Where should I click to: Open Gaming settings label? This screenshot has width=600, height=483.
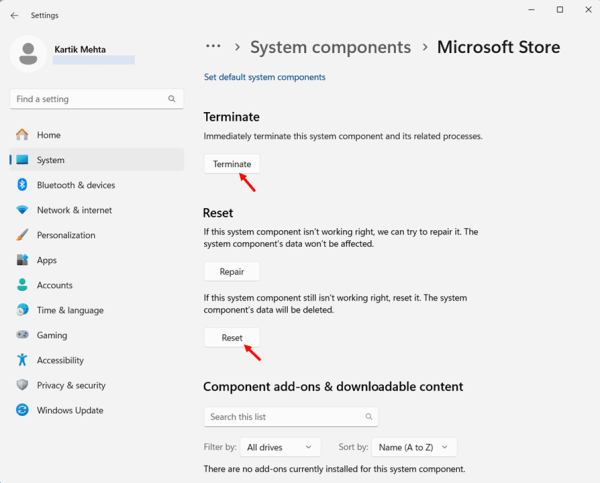click(x=52, y=335)
